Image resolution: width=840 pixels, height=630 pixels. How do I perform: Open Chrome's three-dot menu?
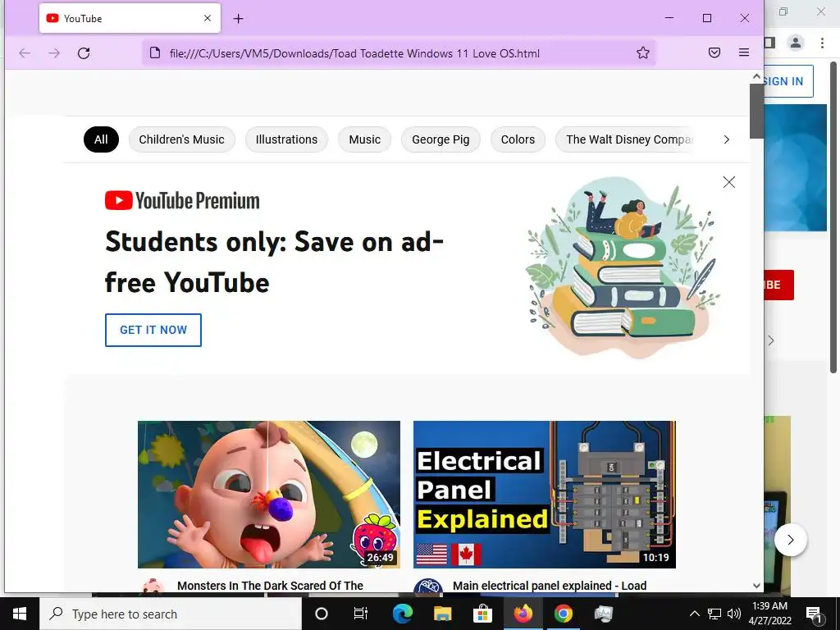[x=822, y=43]
